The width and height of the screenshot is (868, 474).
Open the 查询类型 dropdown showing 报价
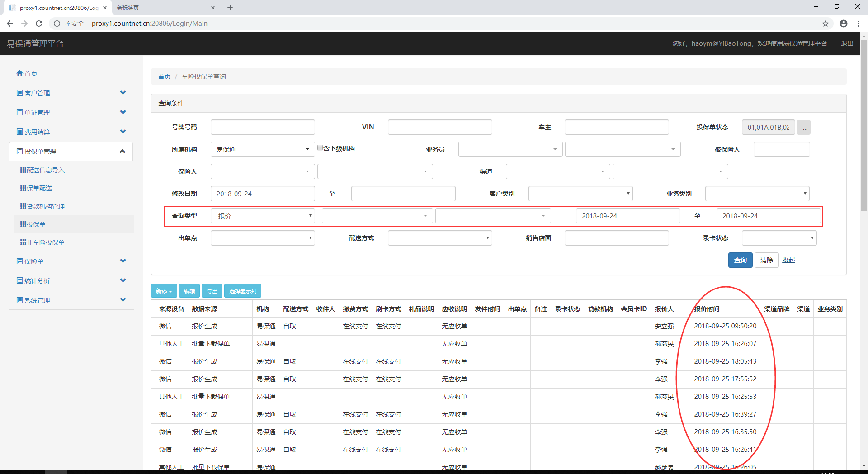pyautogui.click(x=262, y=216)
